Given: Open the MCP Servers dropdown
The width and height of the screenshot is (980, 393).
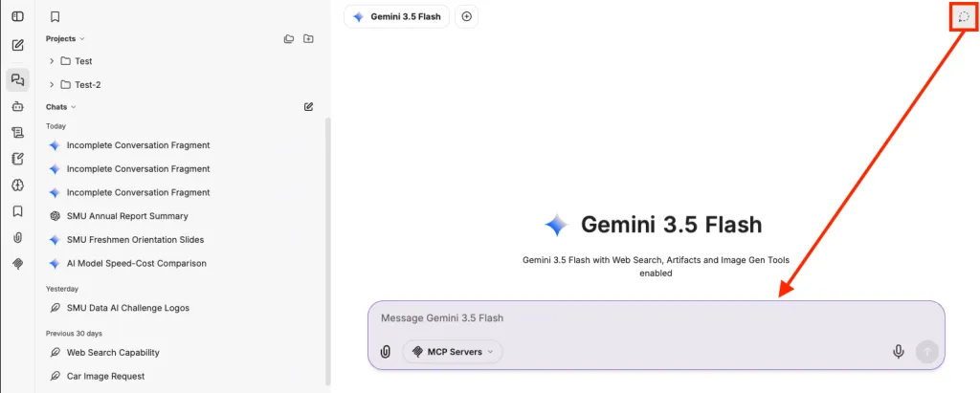Looking at the screenshot, I should 453,352.
